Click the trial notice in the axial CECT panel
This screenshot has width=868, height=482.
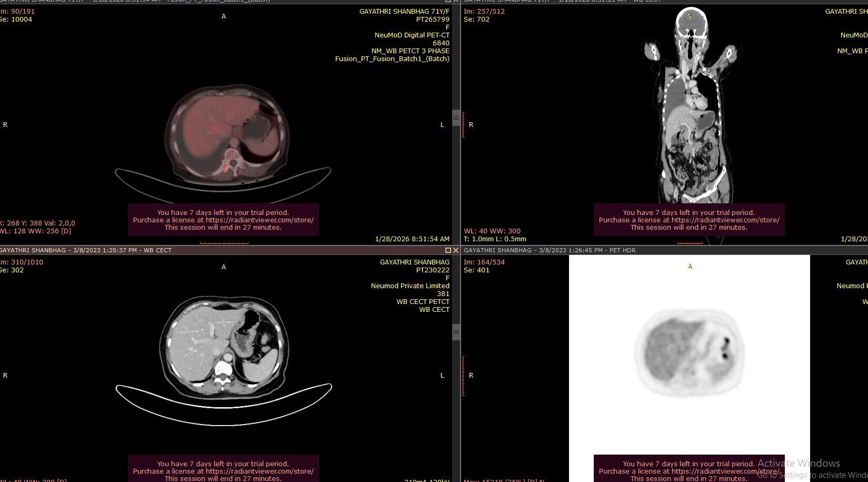point(223,469)
